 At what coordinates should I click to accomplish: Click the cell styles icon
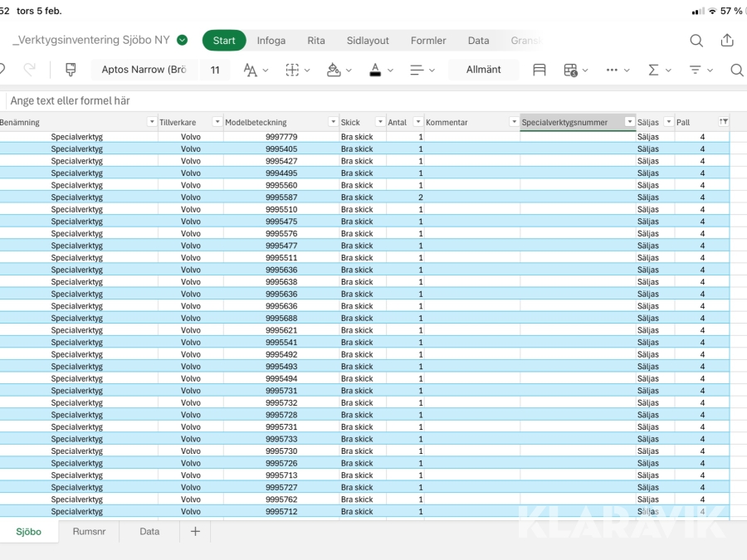pos(539,70)
